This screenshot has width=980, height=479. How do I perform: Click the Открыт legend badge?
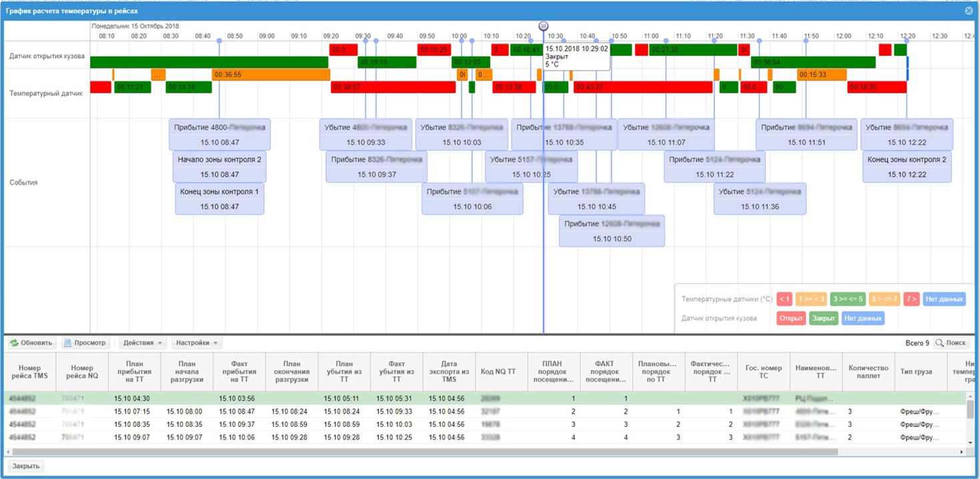[791, 318]
